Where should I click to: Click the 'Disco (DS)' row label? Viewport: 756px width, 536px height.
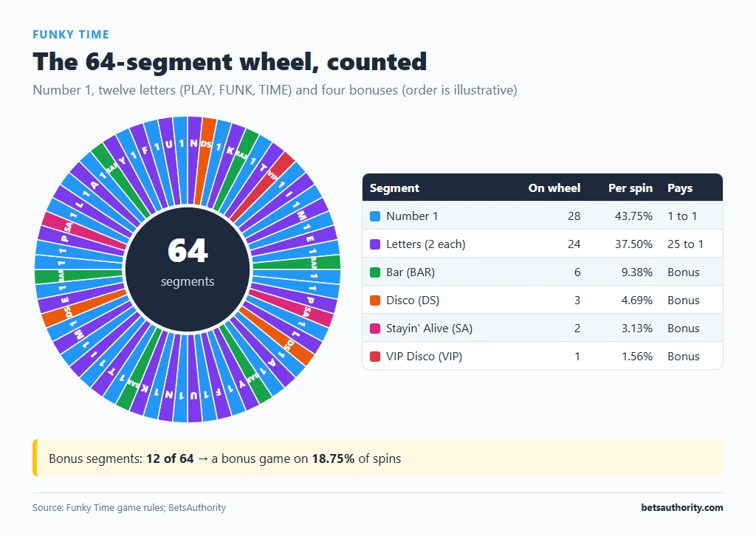point(413,300)
